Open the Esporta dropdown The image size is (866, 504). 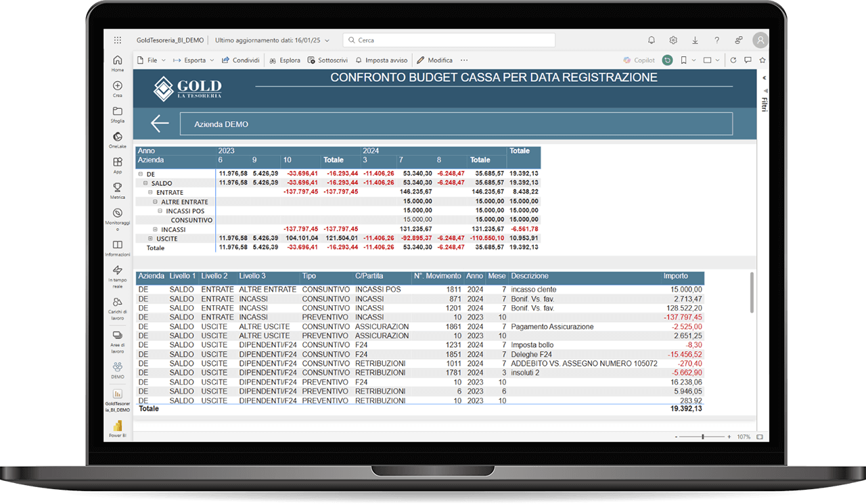coord(194,60)
